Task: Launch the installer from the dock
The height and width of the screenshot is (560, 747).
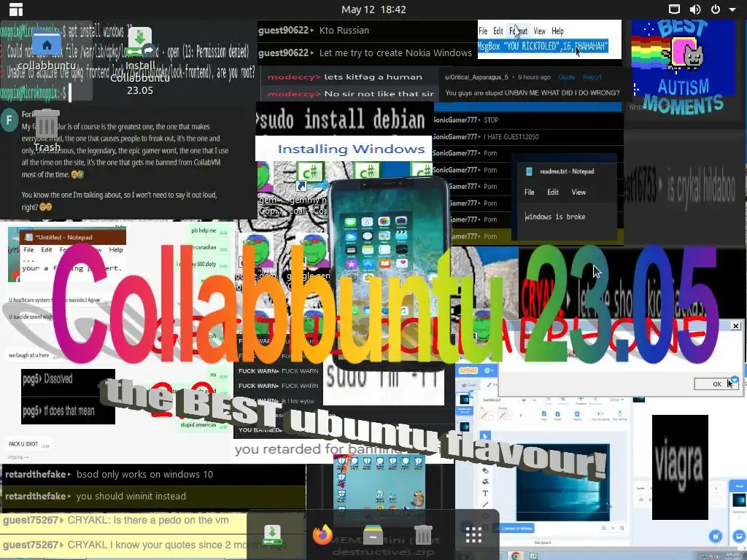Action: click(x=273, y=536)
